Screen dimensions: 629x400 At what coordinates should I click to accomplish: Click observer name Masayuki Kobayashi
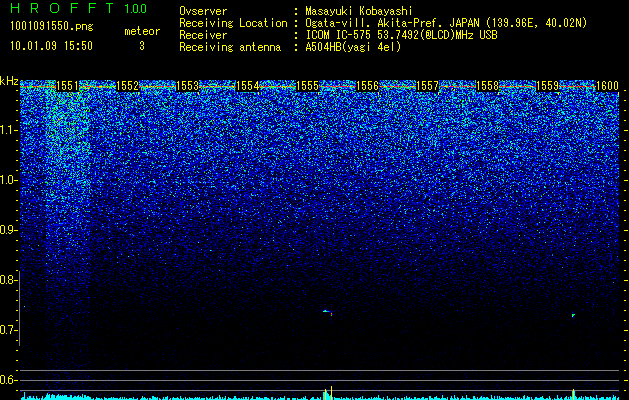click(x=359, y=12)
